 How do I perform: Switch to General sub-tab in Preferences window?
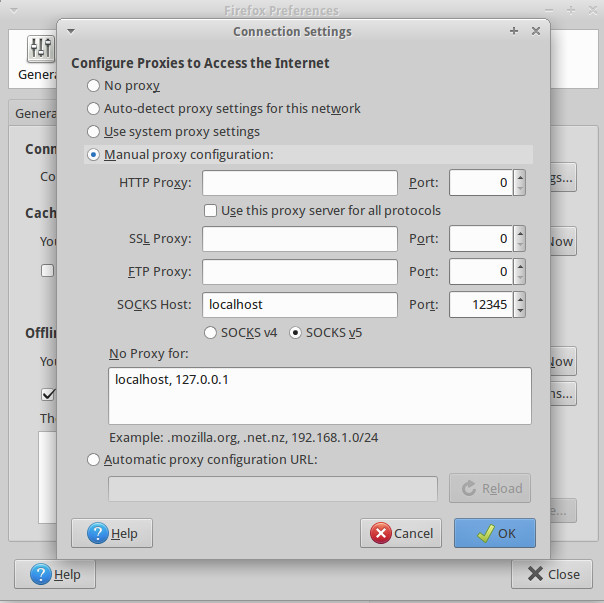click(x=35, y=113)
